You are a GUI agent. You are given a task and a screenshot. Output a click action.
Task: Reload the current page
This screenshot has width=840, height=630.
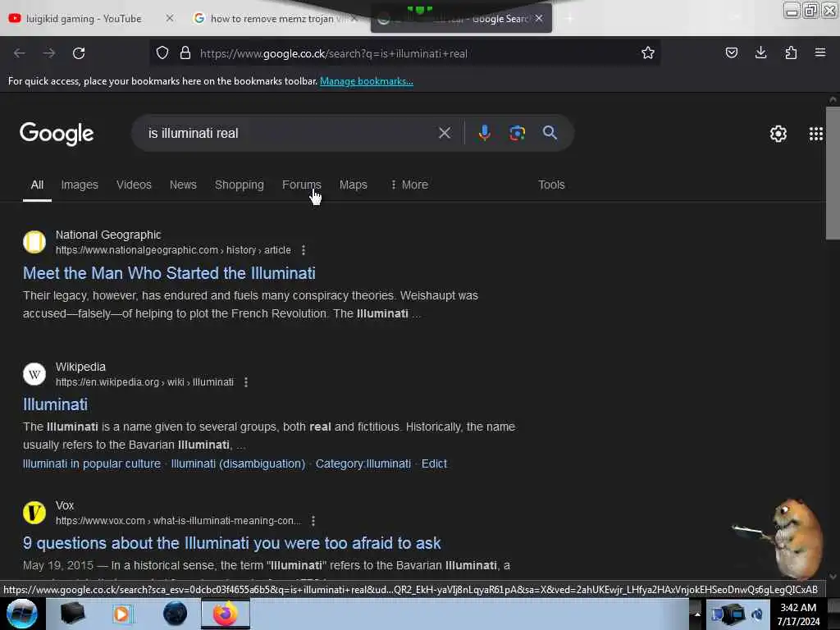[79, 53]
